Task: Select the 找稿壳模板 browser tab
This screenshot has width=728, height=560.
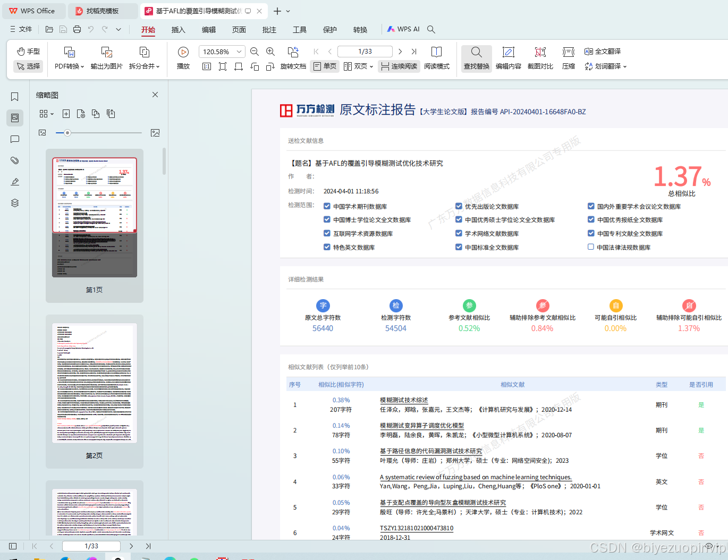Action: click(103, 11)
